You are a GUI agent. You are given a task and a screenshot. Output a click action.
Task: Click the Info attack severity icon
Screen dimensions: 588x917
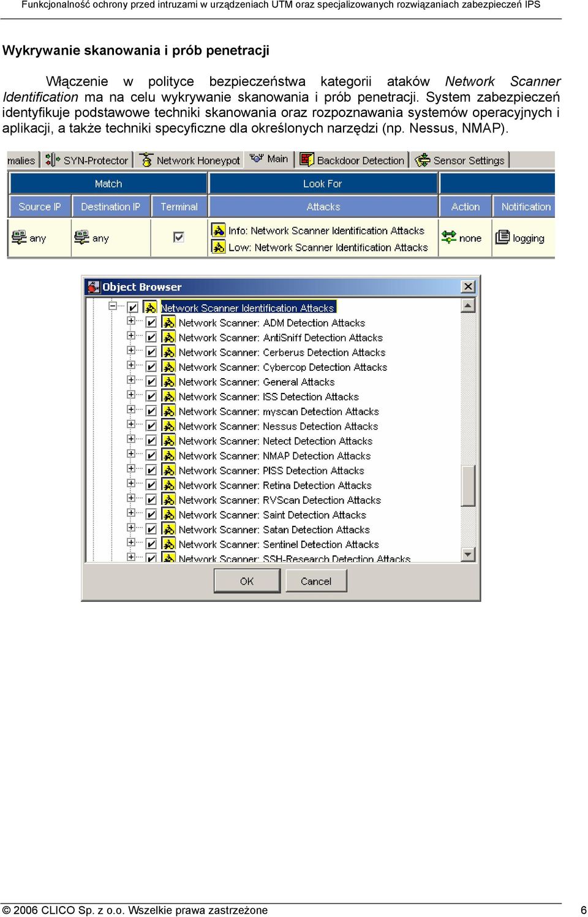click(219, 230)
